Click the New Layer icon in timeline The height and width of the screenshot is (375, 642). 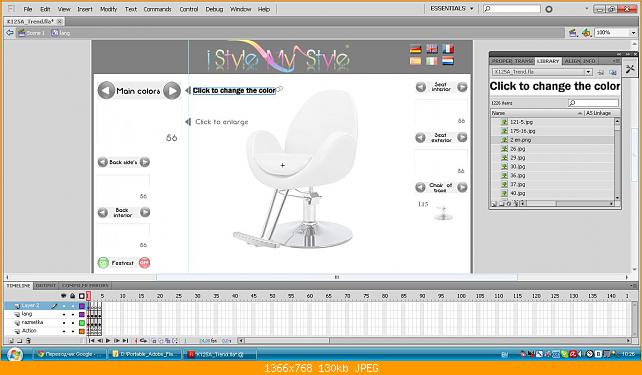(x=11, y=341)
